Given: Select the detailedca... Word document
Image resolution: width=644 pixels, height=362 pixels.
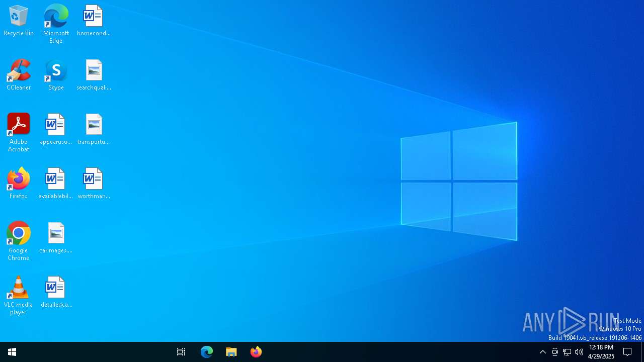Looking at the screenshot, I should [56, 292].
